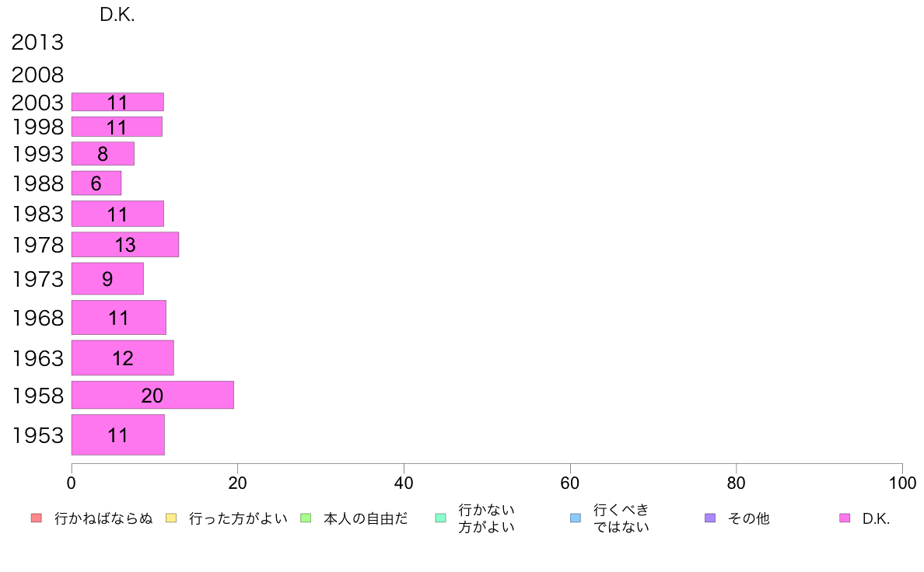Click the green 本人の自由だ legend swatch
924x572 pixels.
click(x=306, y=518)
